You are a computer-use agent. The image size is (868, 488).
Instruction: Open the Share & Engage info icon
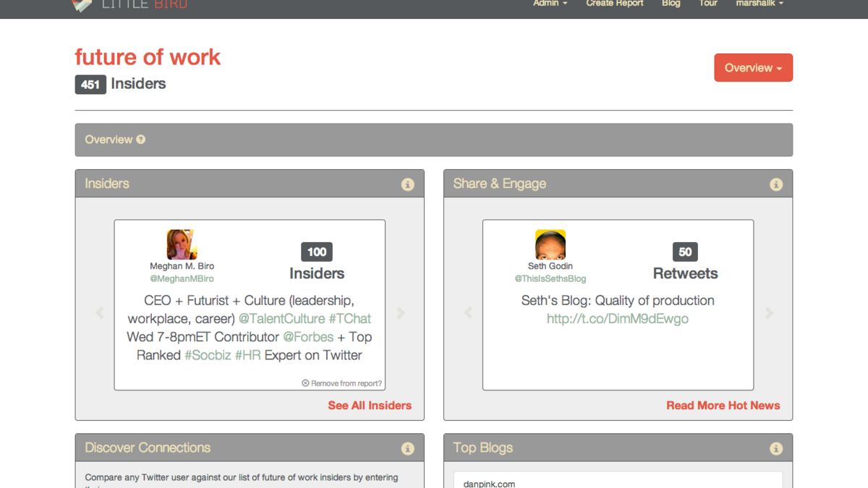tap(776, 184)
